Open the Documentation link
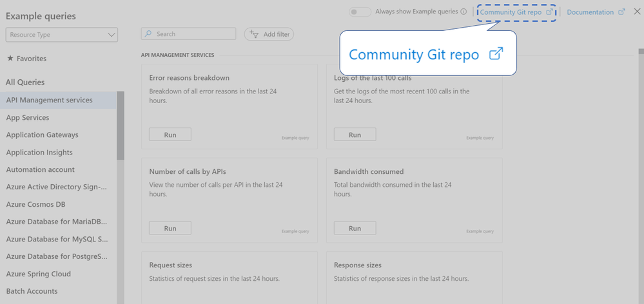The height and width of the screenshot is (304, 644). coord(596,12)
